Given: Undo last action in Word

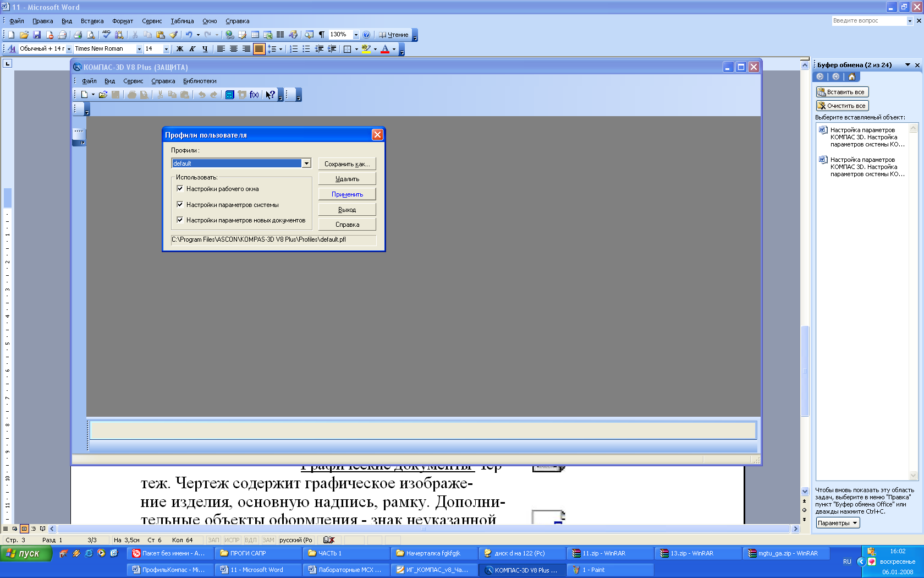Looking at the screenshot, I should point(189,35).
